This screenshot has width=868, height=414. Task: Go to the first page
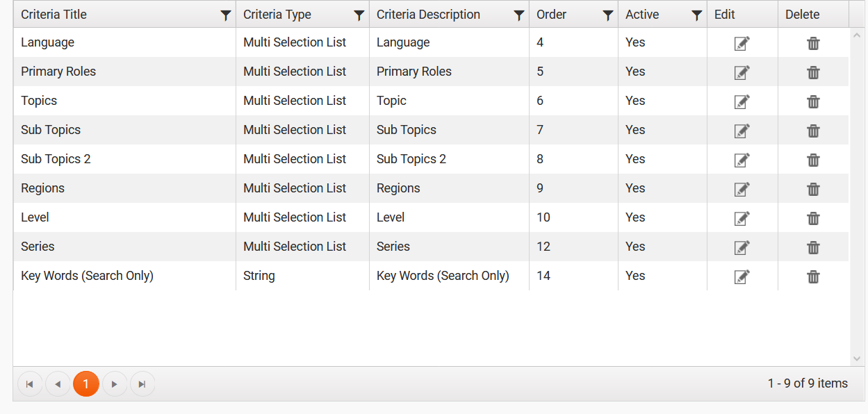pyautogui.click(x=30, y=384)
